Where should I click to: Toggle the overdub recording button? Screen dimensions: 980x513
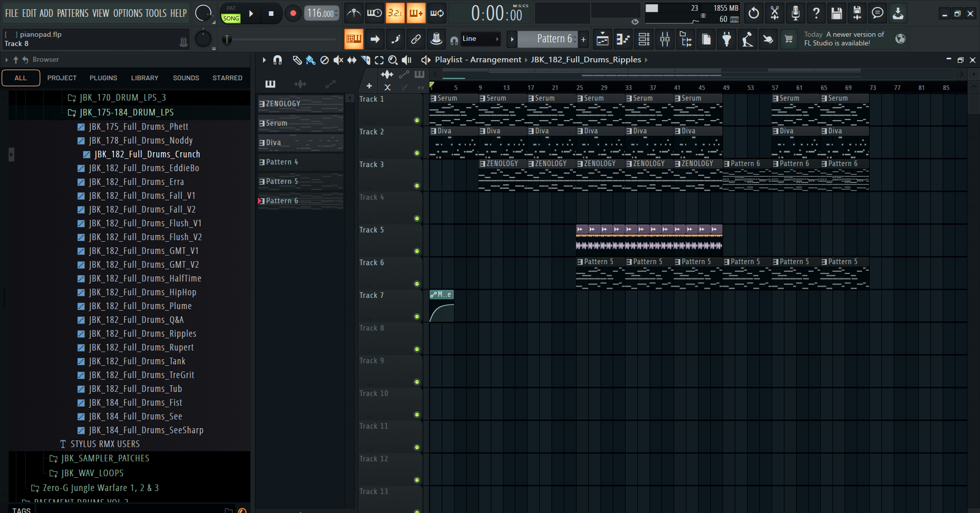click(x=416, y=13)
